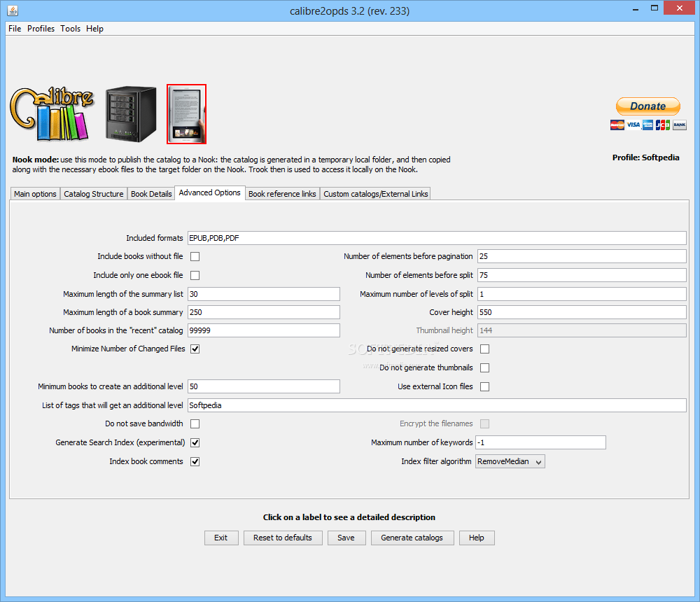Viewport: 700px width, 602px height.
Task: Click the Exit button
Action: click(x=221, y=538)
